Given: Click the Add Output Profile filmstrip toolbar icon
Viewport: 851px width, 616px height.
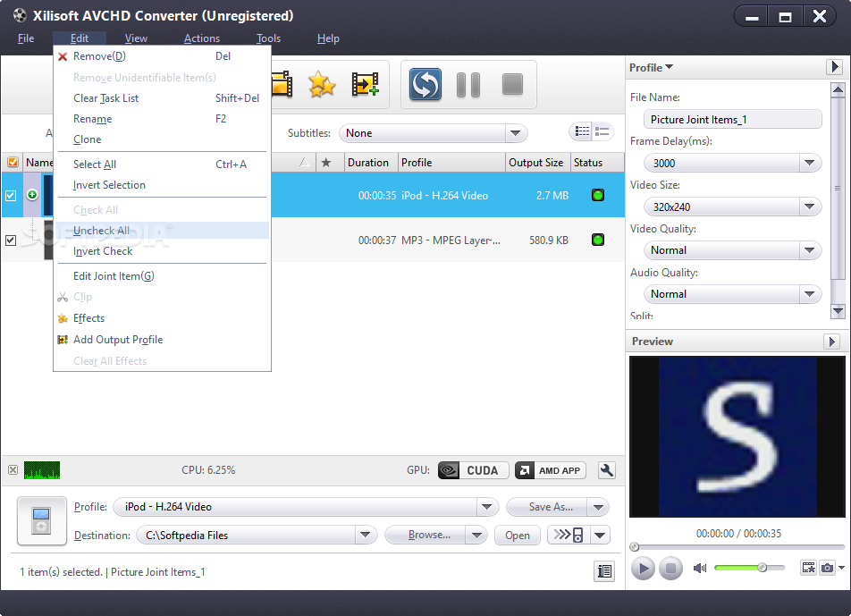Looking at the screenshot, I should pyautogui.click(x=366, y=85).
